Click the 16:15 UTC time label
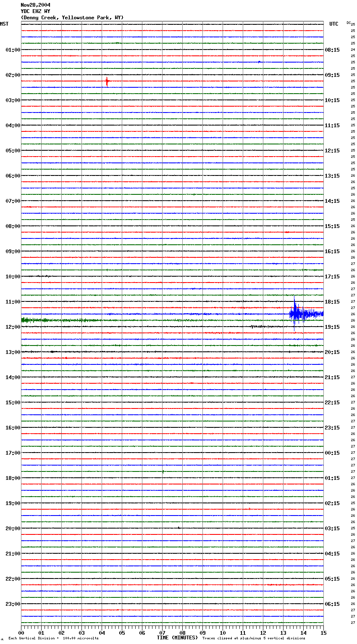The image size is (357, 644). [x=332, y=251]
